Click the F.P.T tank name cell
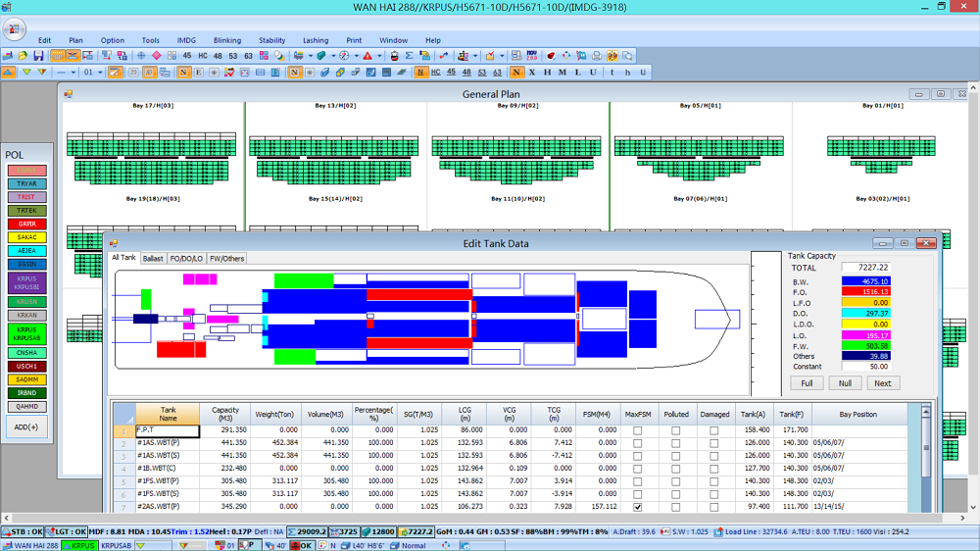980x551 pixels. (168, 430)
